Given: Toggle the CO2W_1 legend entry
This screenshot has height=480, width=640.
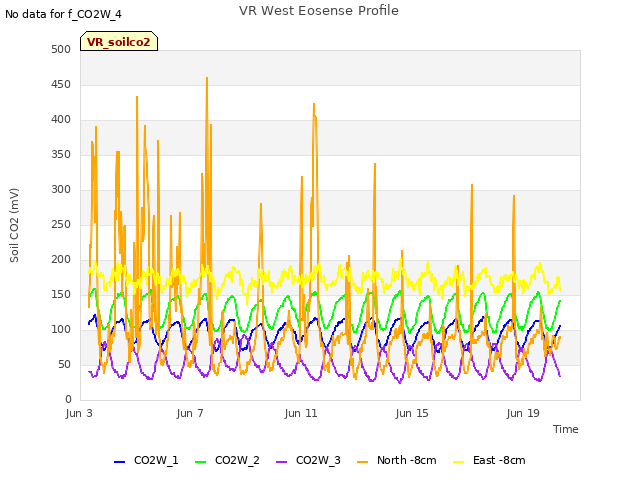Looking at the screenshot, I should tap(146, 460).
